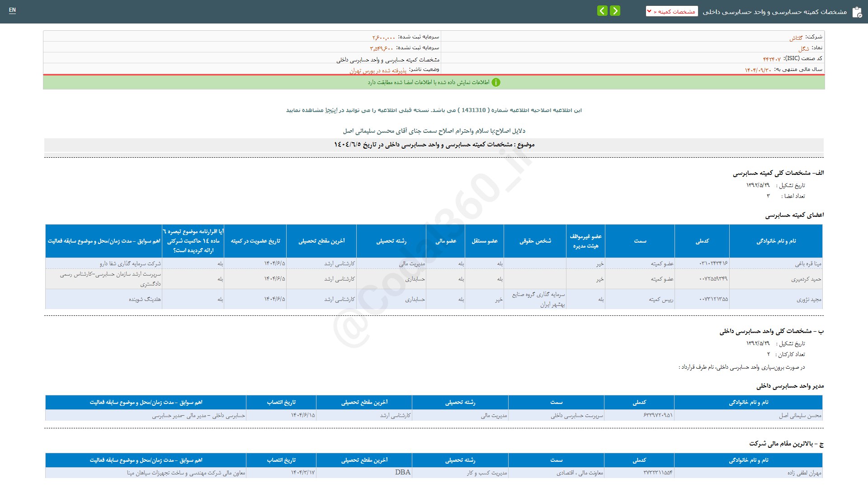Click the green right chevron navigation button
This screenshot has height=488, width=868.
(615, 11)
